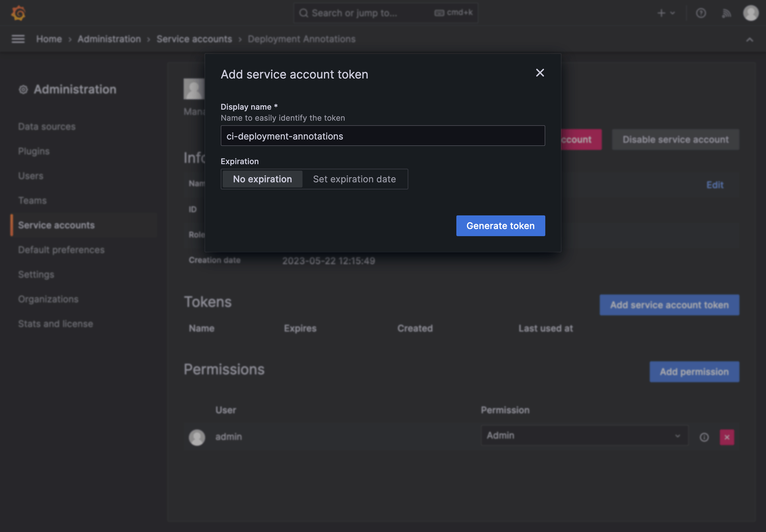
Task: Open the Admin permission dropdown
Action: click(x=584, y=435)
